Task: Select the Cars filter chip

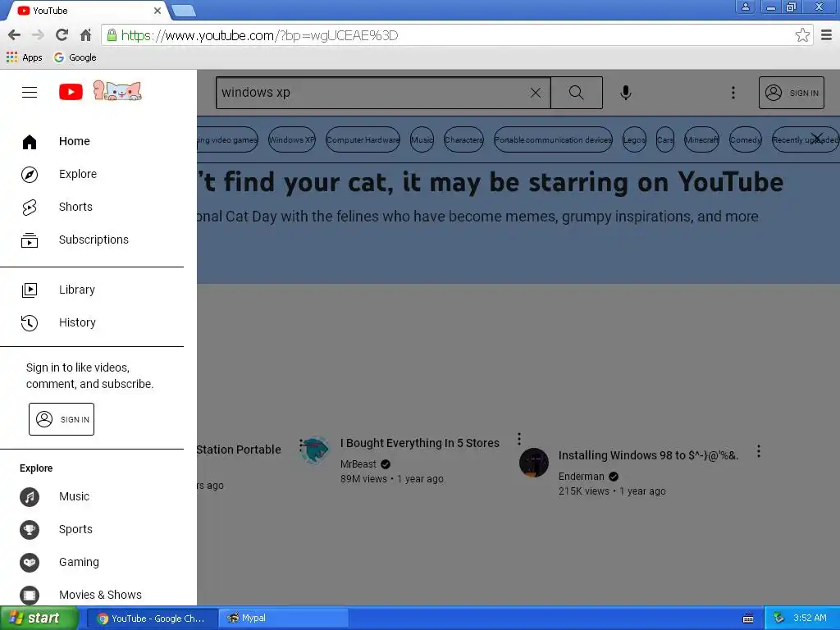Action: pyautogui.click(x=664, y=139)
